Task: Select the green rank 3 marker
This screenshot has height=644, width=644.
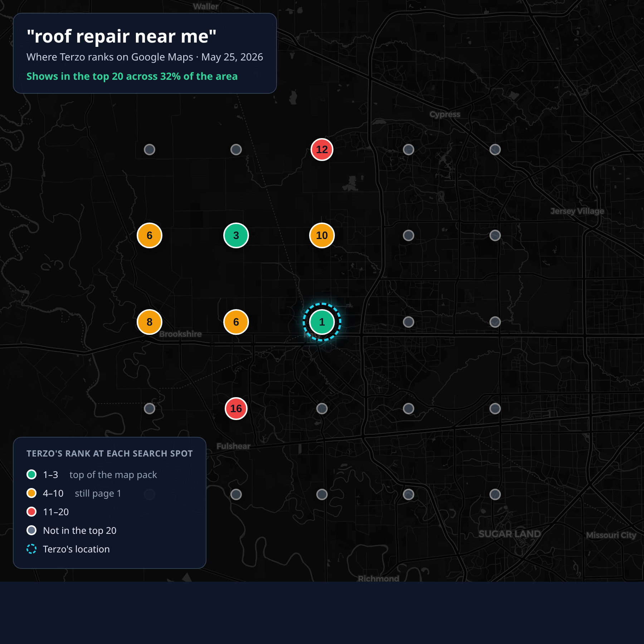Action: coord(236,235)
